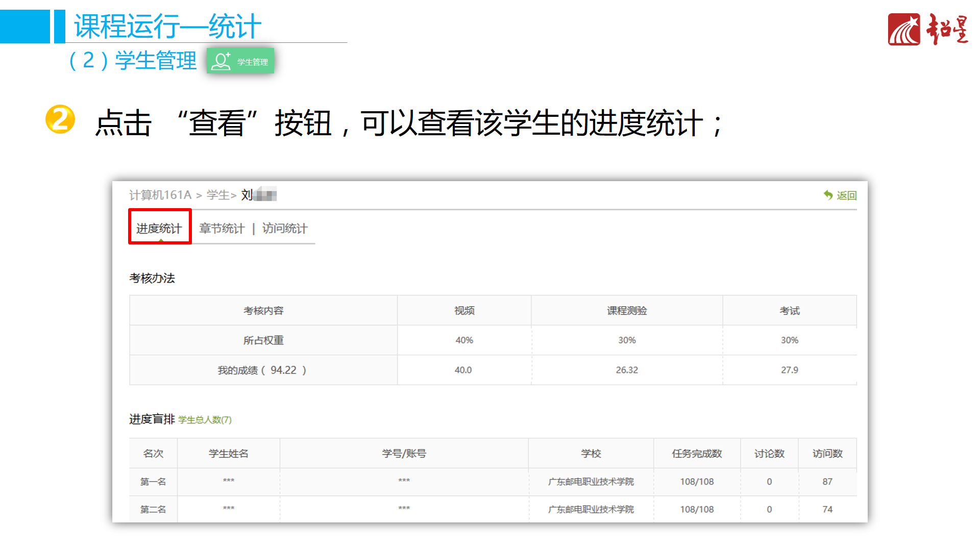Open the 访问统计 tab
Image resolution: width=980 pixels, height=551 pixels.
click(285, 228)
